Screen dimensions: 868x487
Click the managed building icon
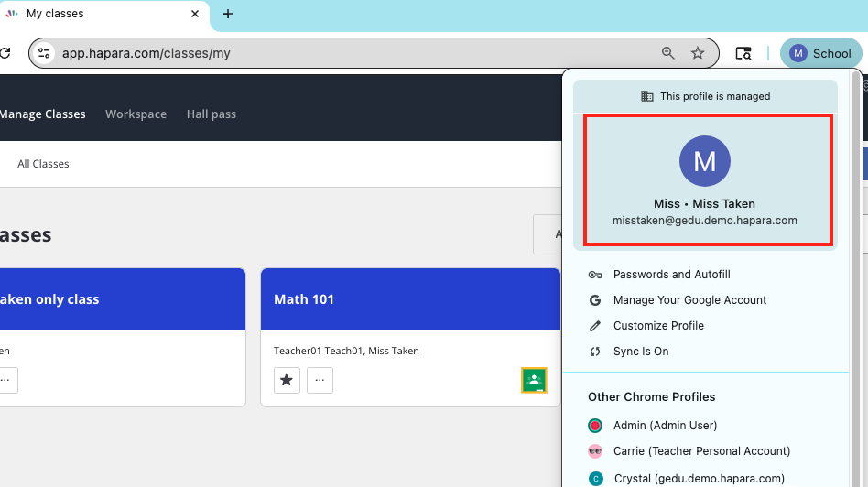[x=646, y=96]
